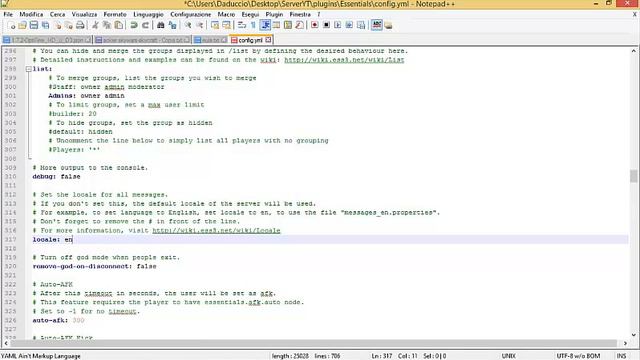This screenshot has height=360, width=640.
Task: Close the config.yml tab with its X
Action: tap(268, 40)
